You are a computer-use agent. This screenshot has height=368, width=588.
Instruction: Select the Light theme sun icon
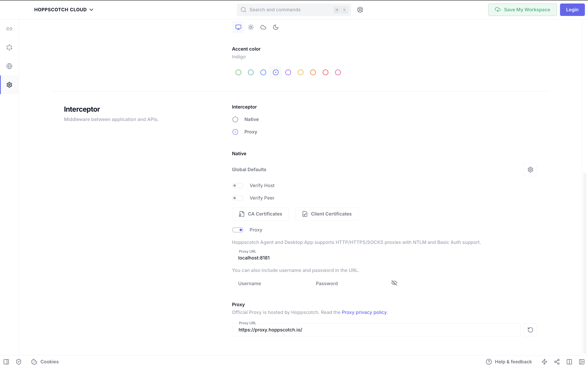[x=251, y=27]
